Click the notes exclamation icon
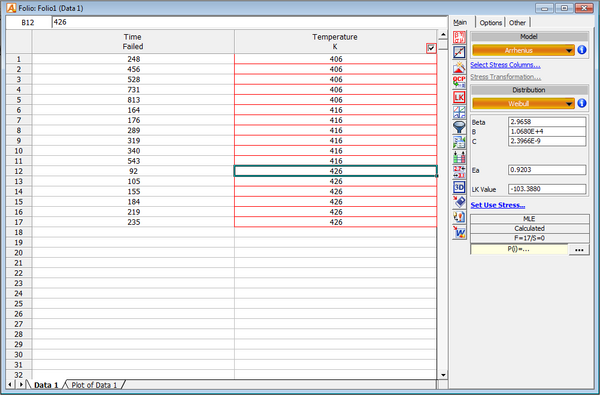Screen dimensions: 600x395 click(x=459, y=217)
